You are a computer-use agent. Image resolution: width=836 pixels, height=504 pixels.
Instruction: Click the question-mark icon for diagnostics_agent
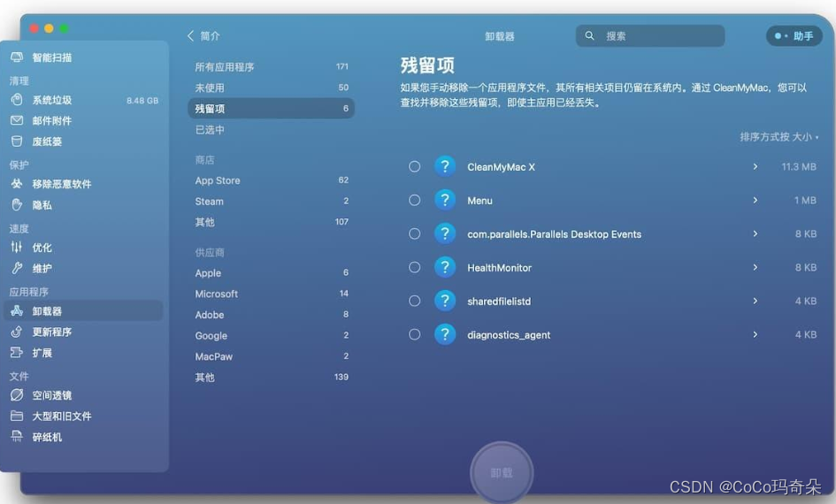pyautogui.click(x=445, y=334)
